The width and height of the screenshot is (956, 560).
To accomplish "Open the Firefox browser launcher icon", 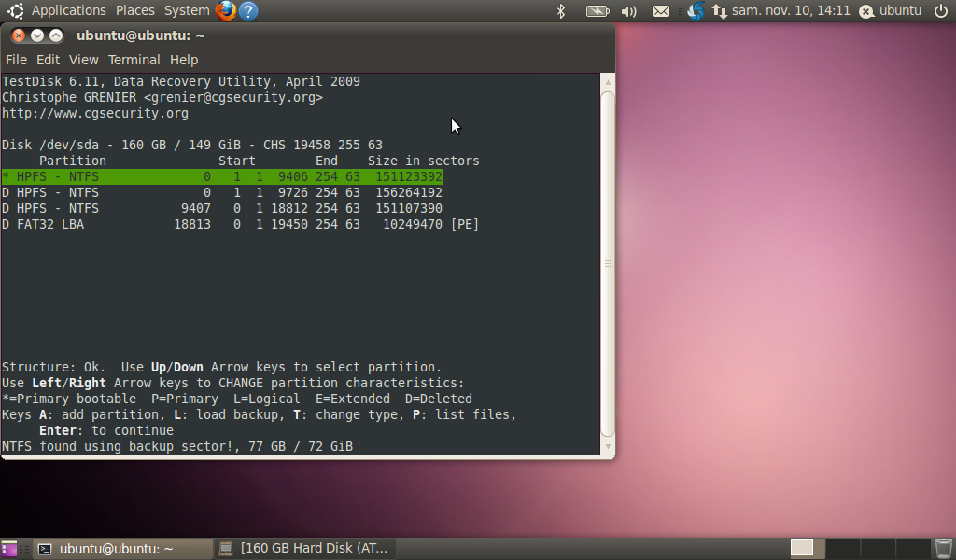I will 226,10.
